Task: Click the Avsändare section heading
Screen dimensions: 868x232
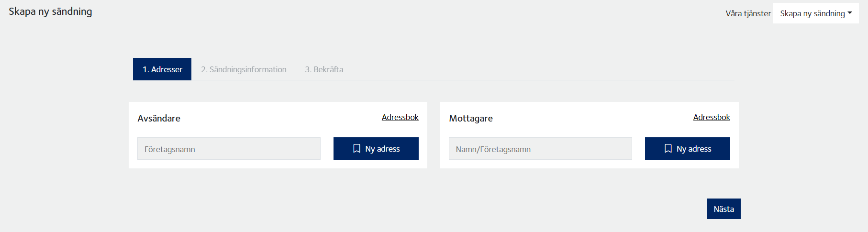Action: (x=159, y=118)
